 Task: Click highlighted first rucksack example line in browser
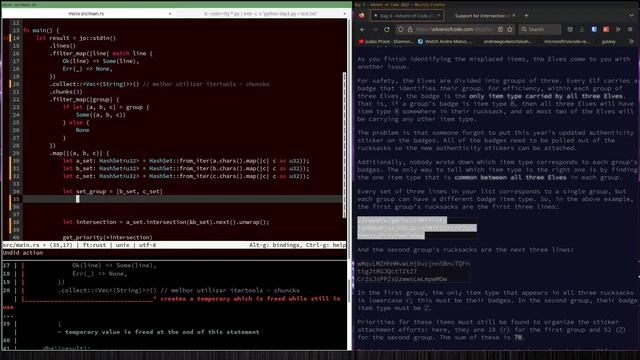click(x=402, y=220)
